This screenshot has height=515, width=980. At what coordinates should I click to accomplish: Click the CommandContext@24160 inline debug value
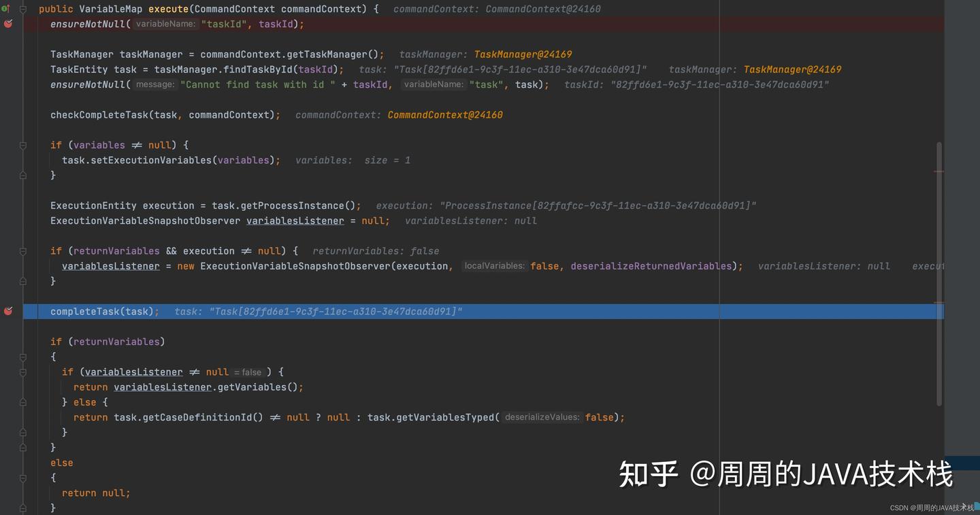(444, 114)
